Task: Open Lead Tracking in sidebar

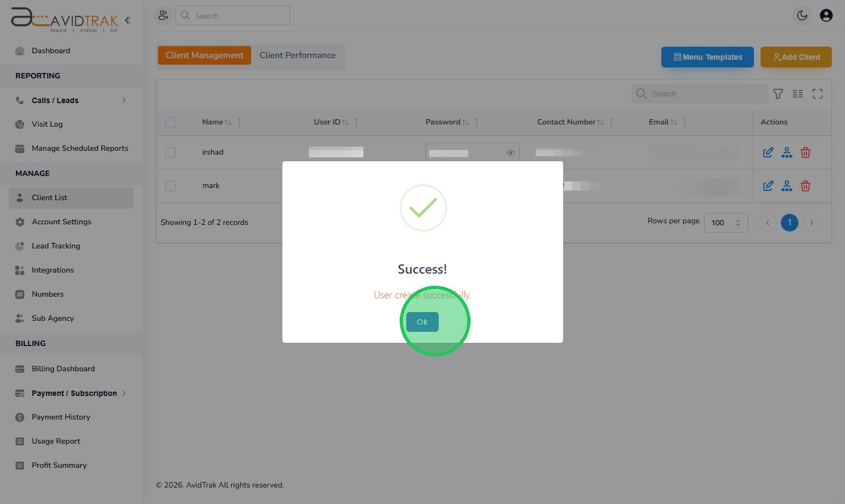Action: [x=56, y=246]
